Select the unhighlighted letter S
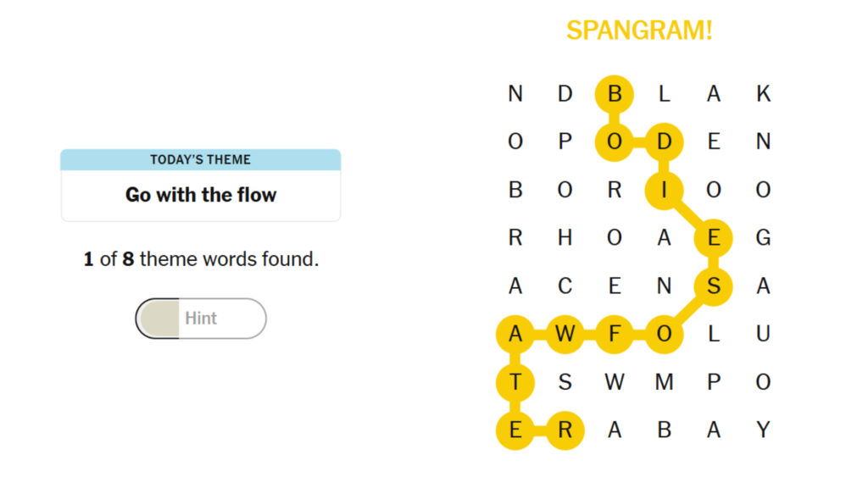The image size is (868, 488). 565,383
